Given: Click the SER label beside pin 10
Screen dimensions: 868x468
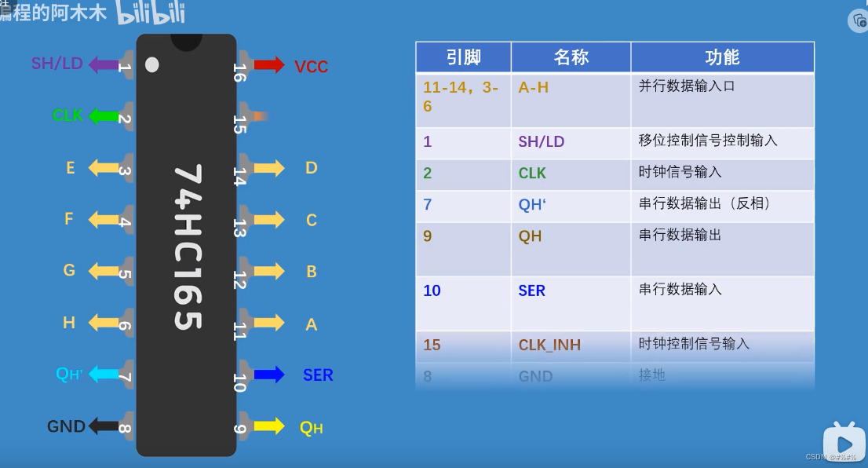Looking at the screenshot, I should tap(319, 375).
